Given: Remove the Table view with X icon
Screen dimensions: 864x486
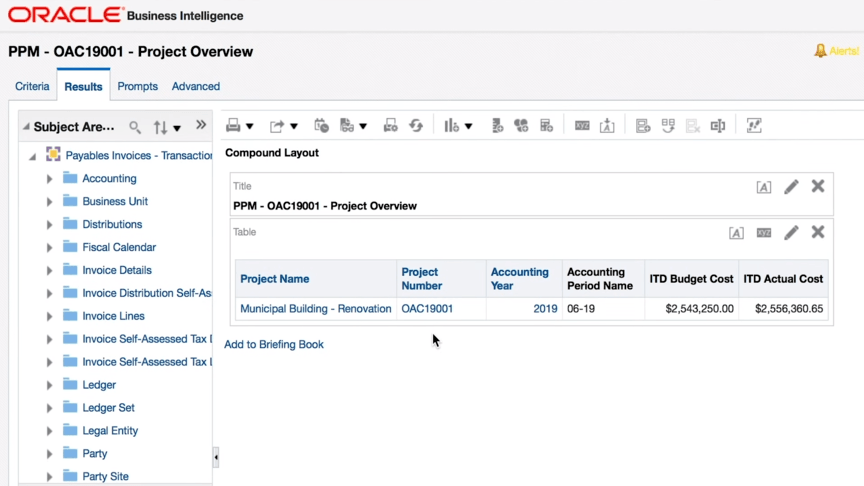Looking at the screenshot, I should pyautogui.click(x=818, y=232).
